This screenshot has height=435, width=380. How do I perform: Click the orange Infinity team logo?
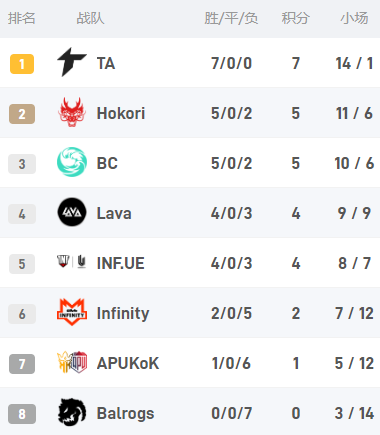(x=72, y=312)
